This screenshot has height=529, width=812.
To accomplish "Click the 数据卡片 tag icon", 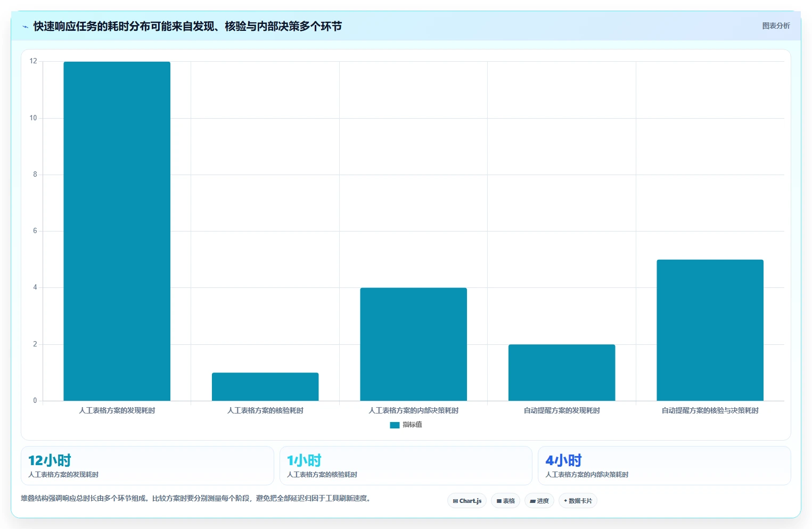I will point(565,501).
